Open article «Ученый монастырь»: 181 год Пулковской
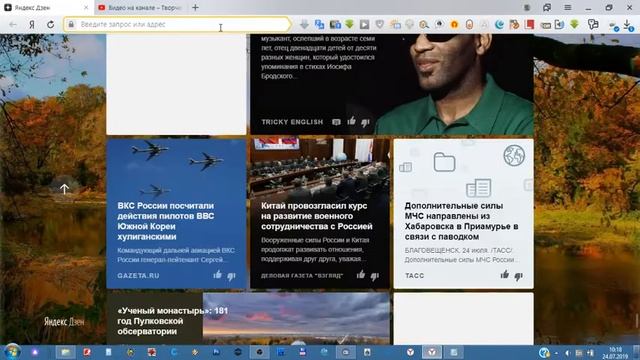 pyautogui.click(x=172, y=321)
